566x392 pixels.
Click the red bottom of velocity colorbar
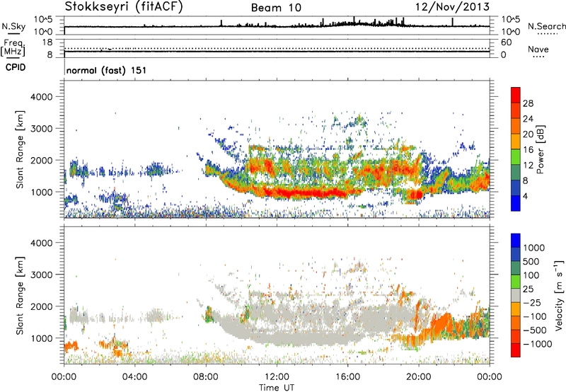tap(516, 350)
